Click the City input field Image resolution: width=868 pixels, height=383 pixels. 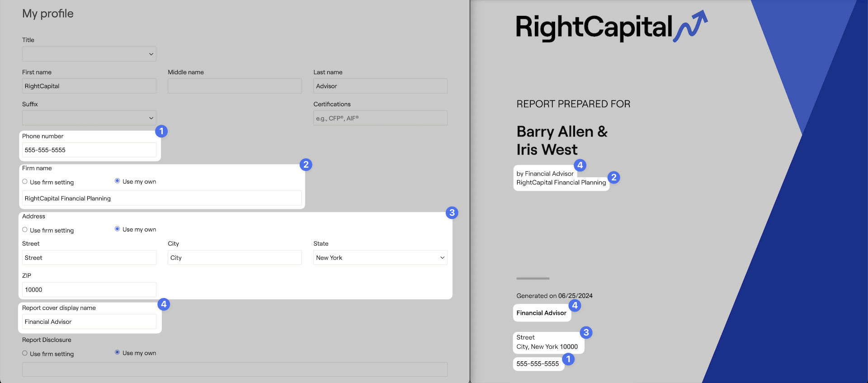[235, 258]
